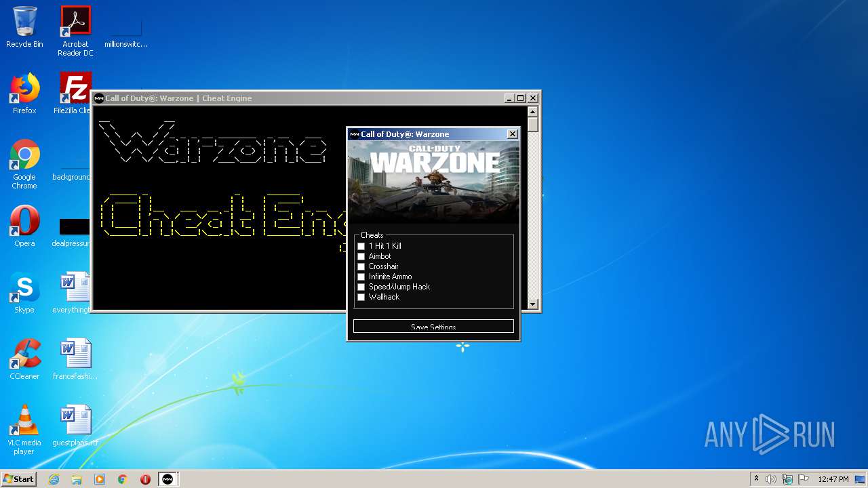Open Google Chrome desktop icon

(24, 155)
